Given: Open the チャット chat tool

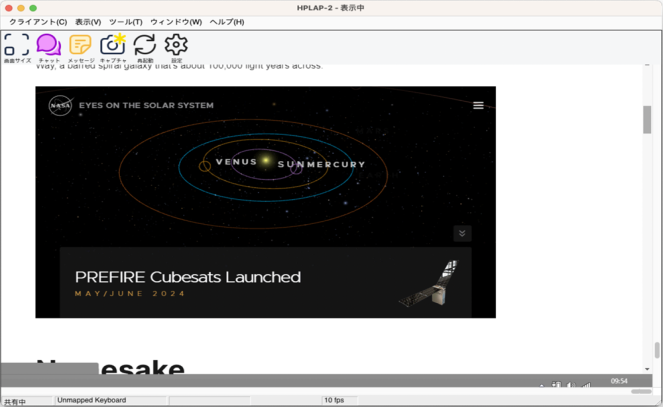Looking at the screenshot, I should (48, 44).
